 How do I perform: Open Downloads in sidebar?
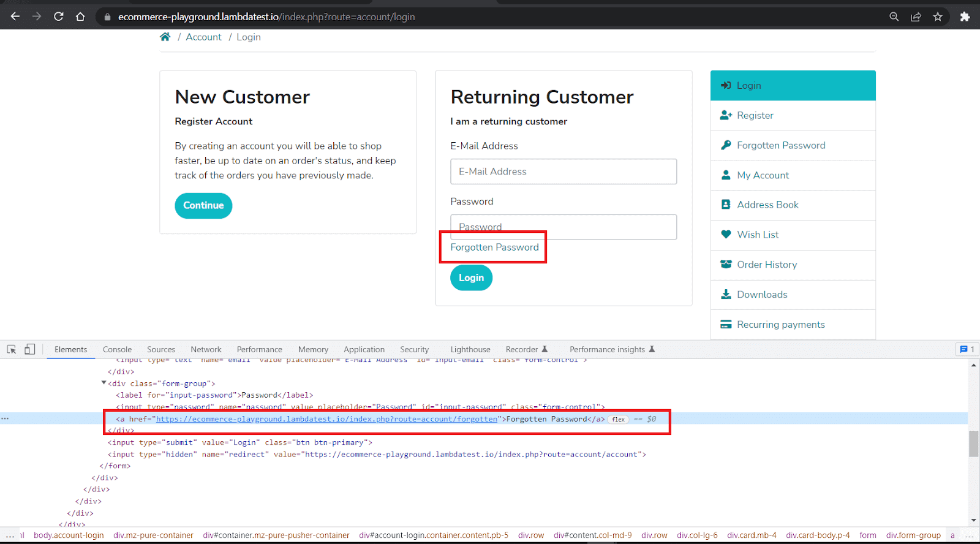pyautogui.click(x=793, y=295)
